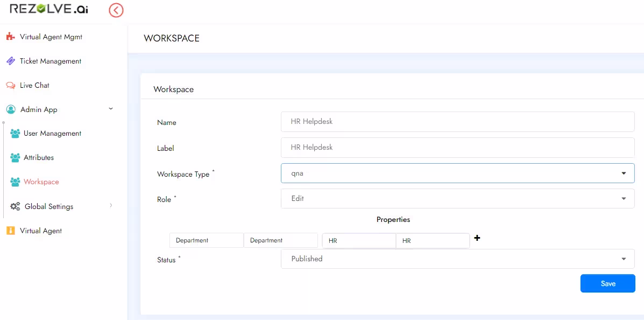Collapse the Admin App chevron
Image resolution: width=644 pixels, height=320 pixels.
(110, 109)
